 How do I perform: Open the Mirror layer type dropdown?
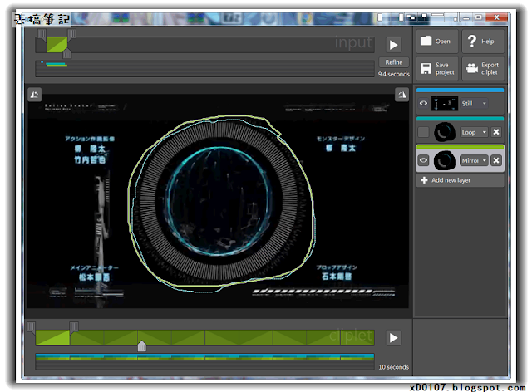475,160
